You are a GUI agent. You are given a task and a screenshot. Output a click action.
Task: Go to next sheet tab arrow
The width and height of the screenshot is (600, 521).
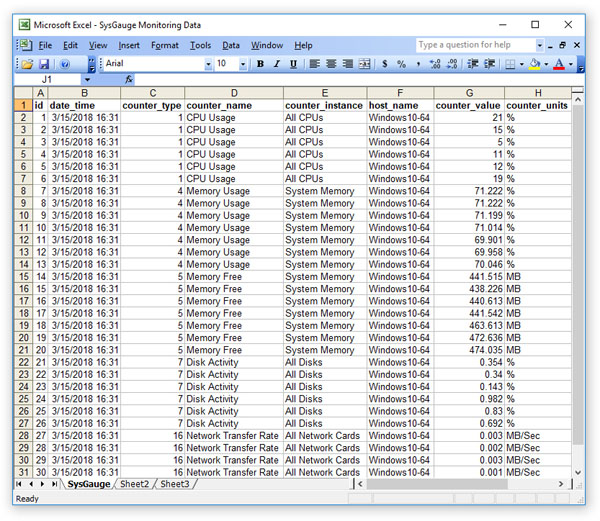click(x=42, y=484)
